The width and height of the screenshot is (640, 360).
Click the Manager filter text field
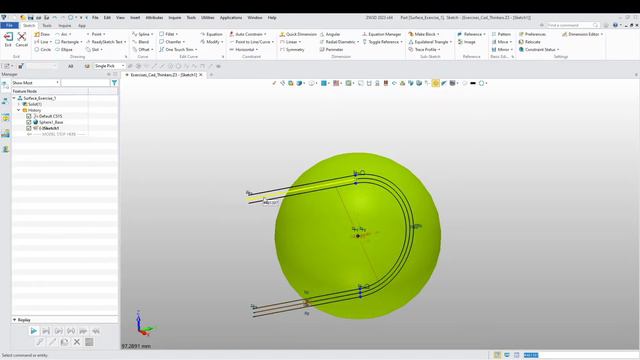tap(85, 83)
